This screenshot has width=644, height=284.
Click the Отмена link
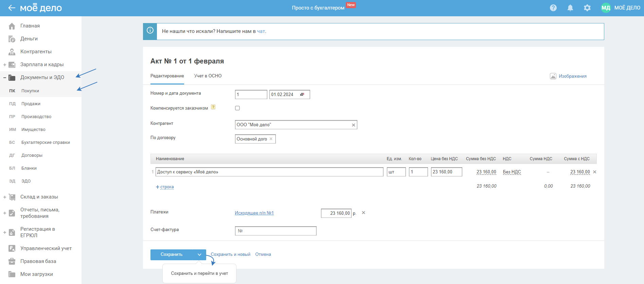263,254
